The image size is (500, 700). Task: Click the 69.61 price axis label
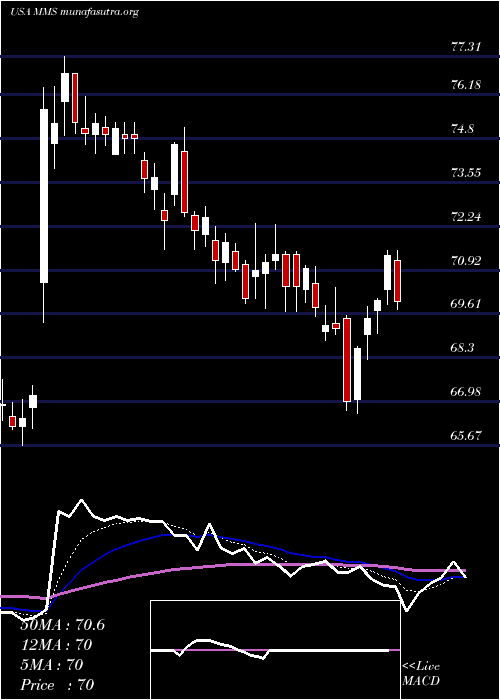467,304
